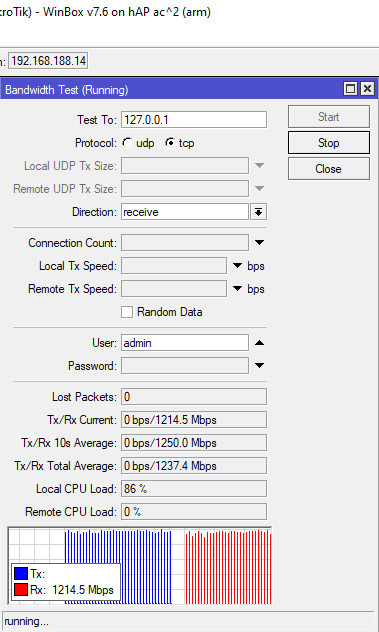Screen dimensions: 379x632
Task: Click the Tx/Rx Total Average value
Action: click(x=194, y=466)
